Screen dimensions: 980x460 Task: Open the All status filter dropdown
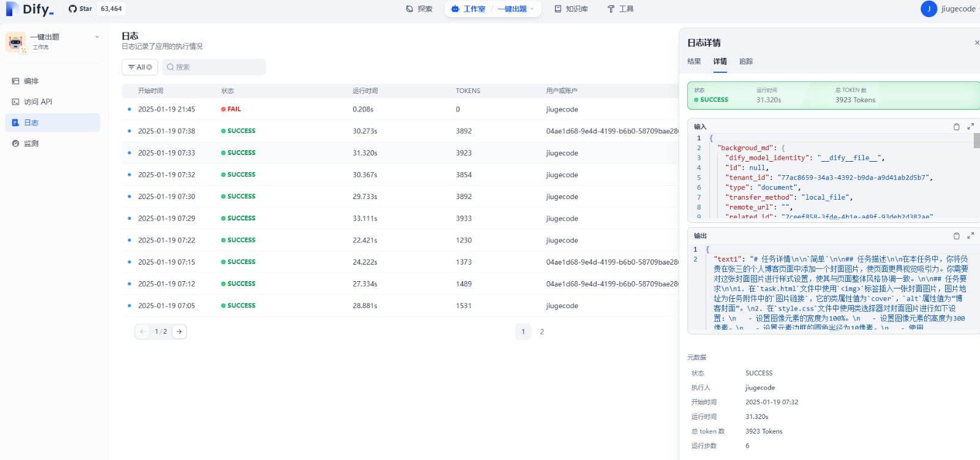pos(137,67)
